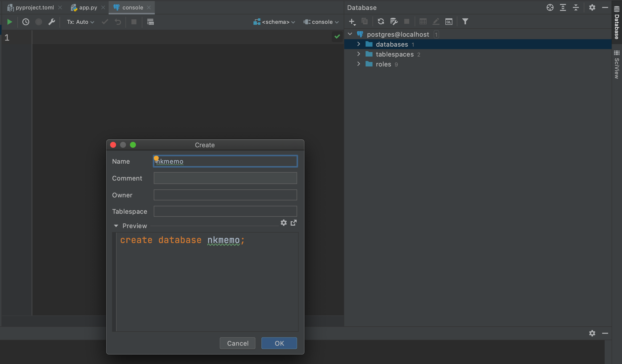Open preview in editor arrow icon

coord(294,222)
